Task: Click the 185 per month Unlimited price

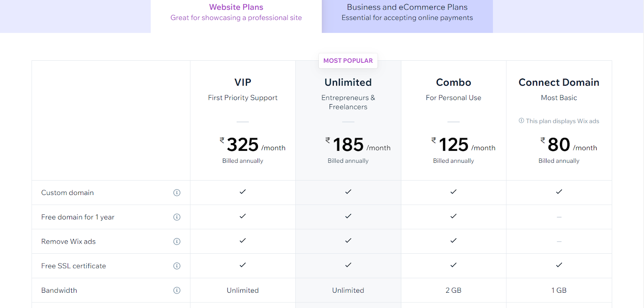Action: point(348,145)
